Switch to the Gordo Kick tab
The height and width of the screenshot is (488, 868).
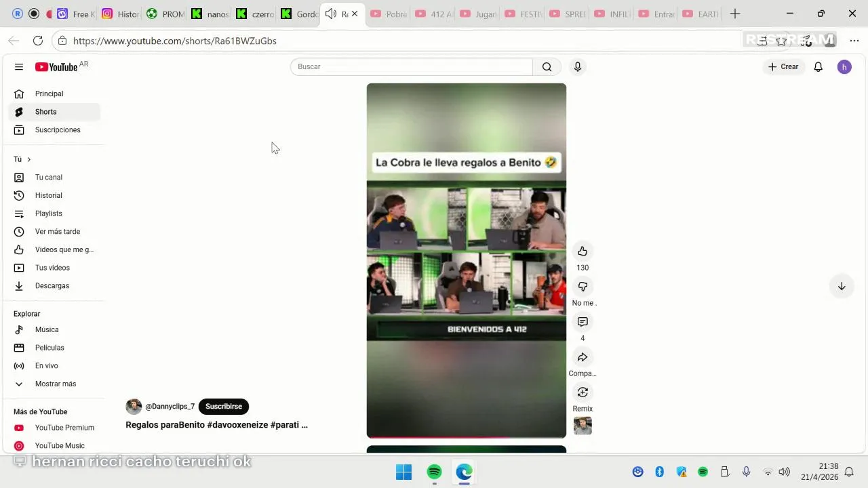[x=300, y=14]
